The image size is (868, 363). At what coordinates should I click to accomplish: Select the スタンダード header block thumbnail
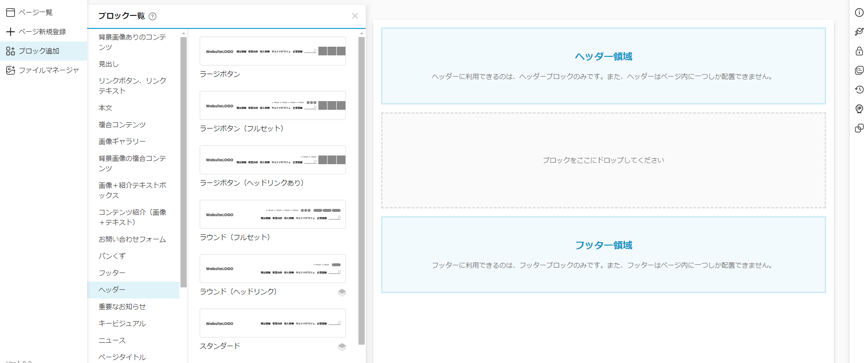[273, 323]
